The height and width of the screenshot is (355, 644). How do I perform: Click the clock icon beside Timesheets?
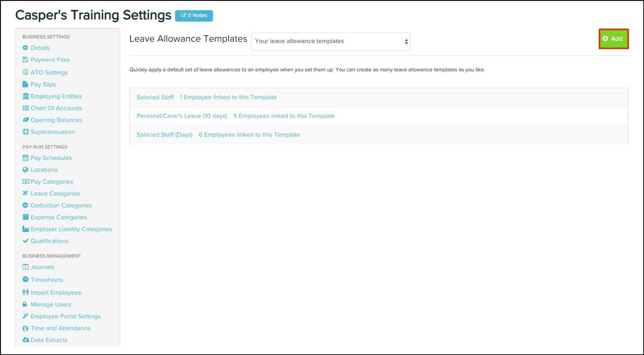point(25,280)
